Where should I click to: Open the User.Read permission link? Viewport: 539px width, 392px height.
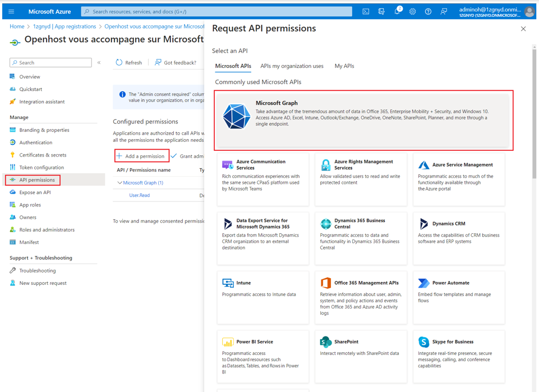click(x=139, y=195)
